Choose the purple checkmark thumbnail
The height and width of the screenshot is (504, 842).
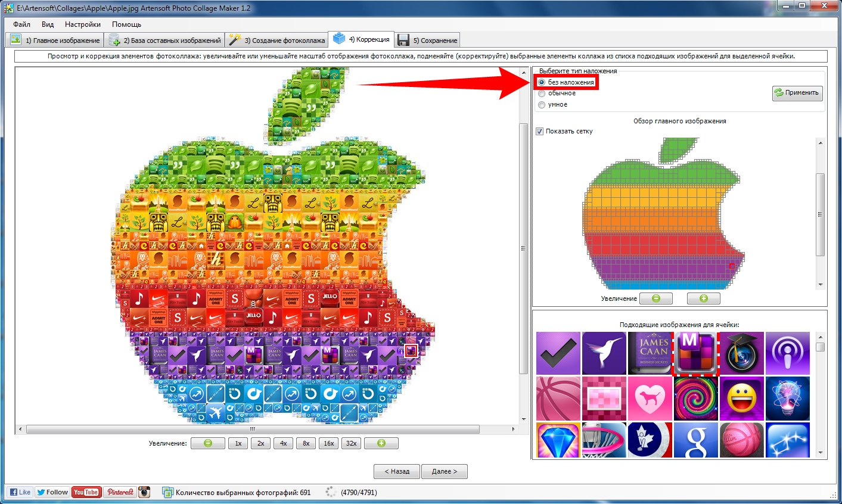[x=558, y=353]
